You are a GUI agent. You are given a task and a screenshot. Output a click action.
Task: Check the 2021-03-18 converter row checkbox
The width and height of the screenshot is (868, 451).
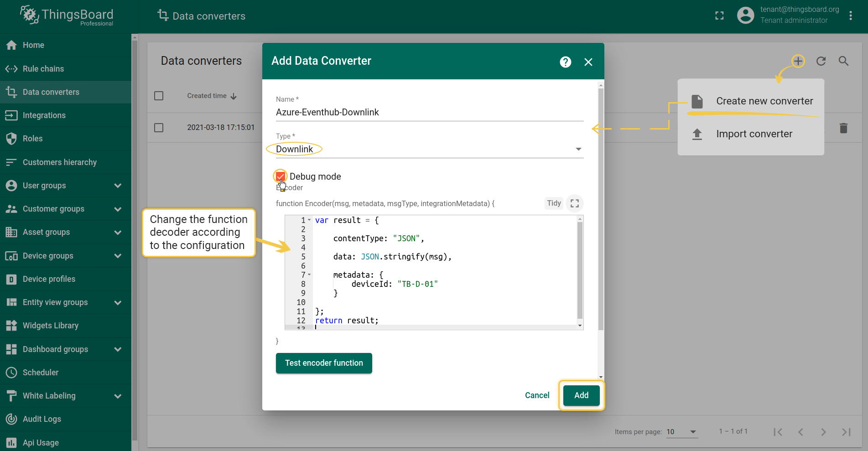point(159,128)
